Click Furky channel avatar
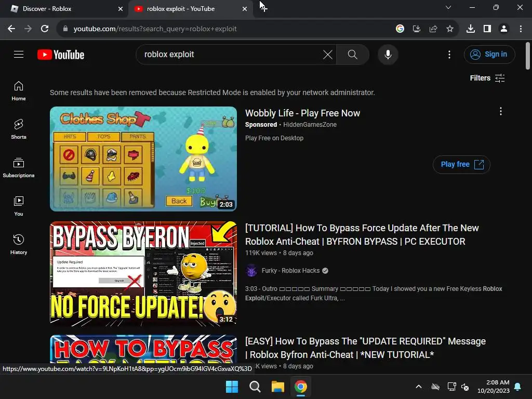Image resolution: width=532 pixels, height=399 pixels. [x=251, y=270]
